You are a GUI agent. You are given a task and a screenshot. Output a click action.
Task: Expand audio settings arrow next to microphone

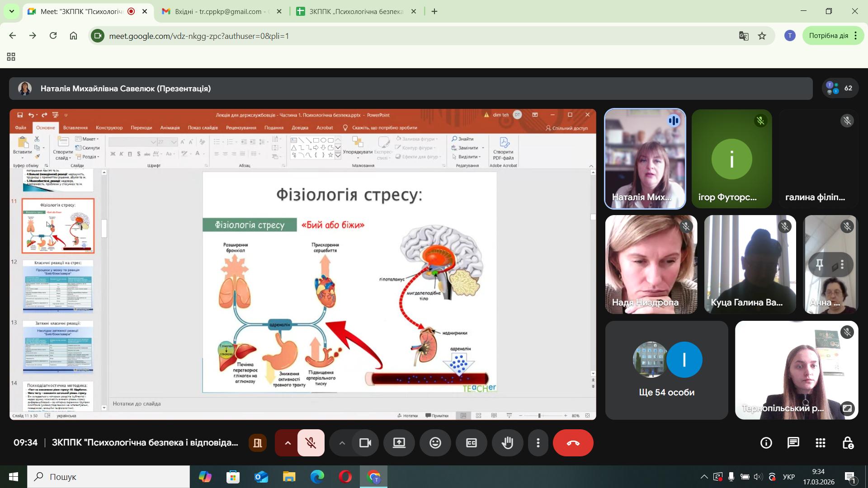(x=288, y=443)
